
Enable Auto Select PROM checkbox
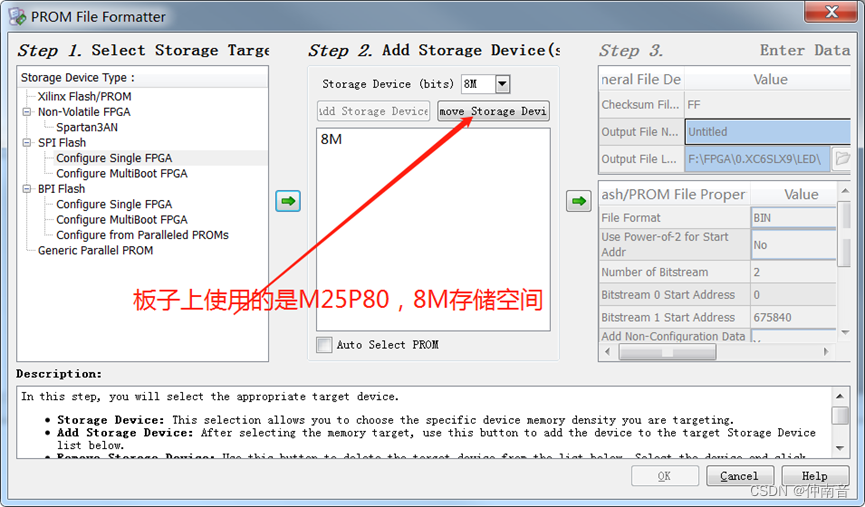(324, 345)
